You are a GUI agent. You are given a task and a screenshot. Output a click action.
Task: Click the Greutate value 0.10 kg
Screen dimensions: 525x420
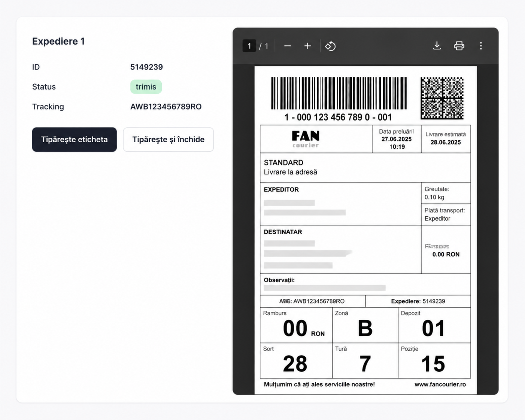[434, 197]
